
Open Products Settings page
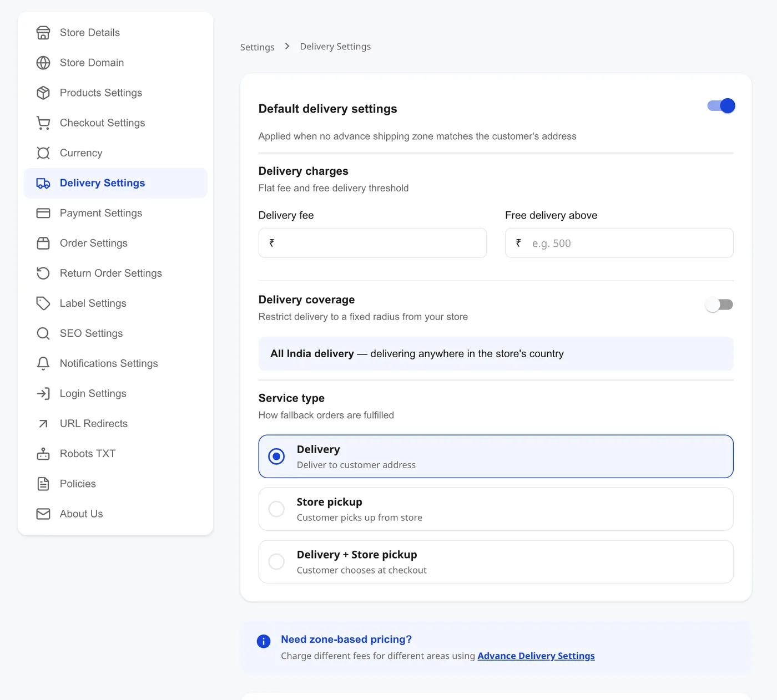pos(115,93)
